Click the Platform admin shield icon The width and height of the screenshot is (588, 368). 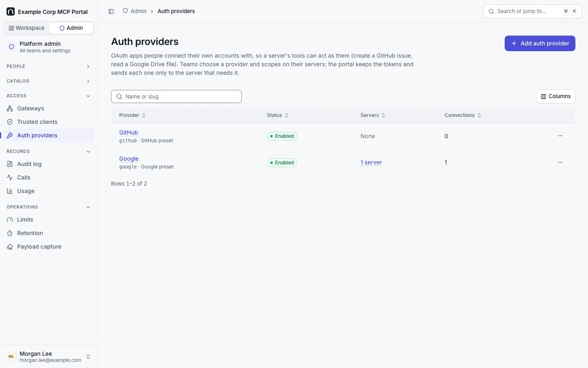(x=11, y=47)
